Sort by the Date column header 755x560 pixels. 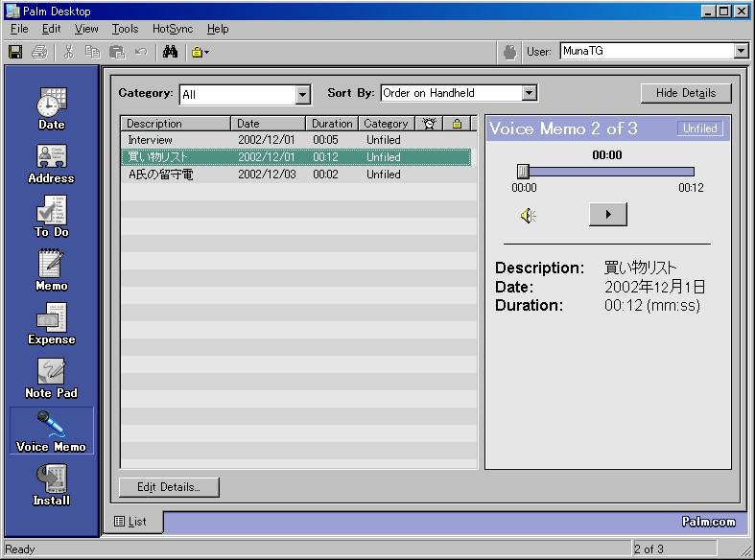[269, 124]
